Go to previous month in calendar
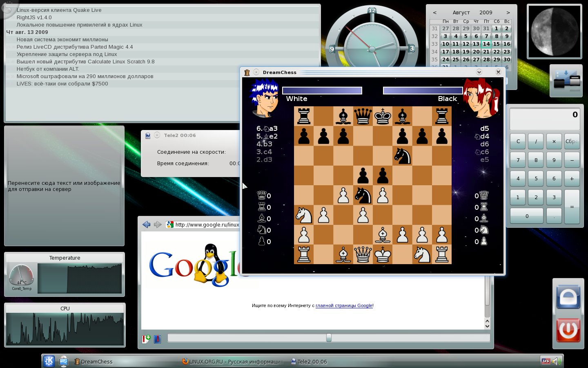Image resolution: width=588 pixels, height=368 pixels. tap(434, 13)
